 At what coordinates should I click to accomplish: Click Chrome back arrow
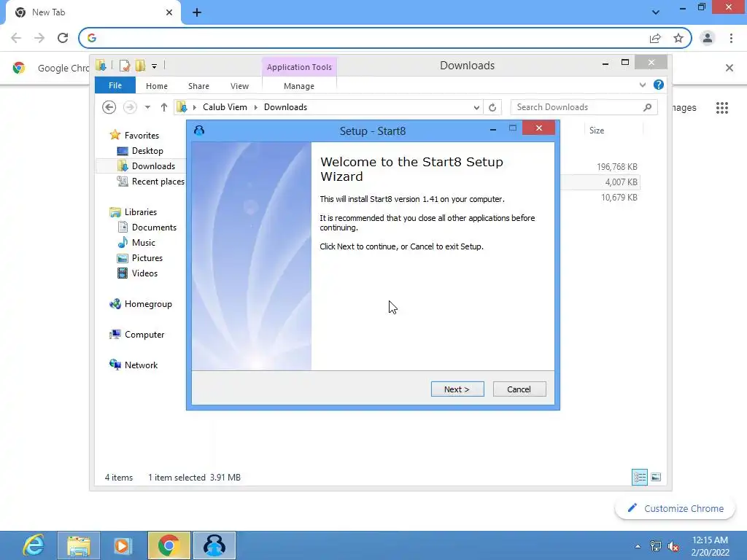click(16, 38)
